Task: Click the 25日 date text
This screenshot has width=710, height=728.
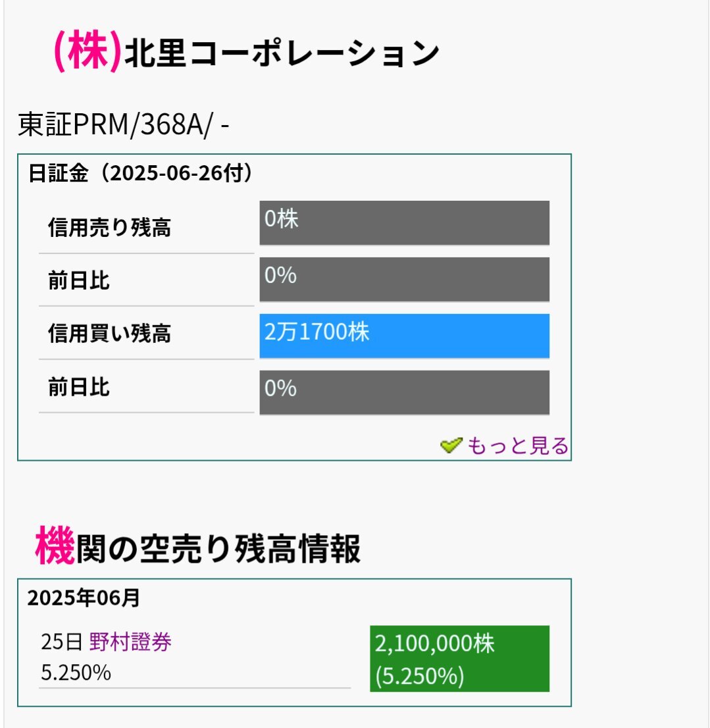Action: point(62,642)
